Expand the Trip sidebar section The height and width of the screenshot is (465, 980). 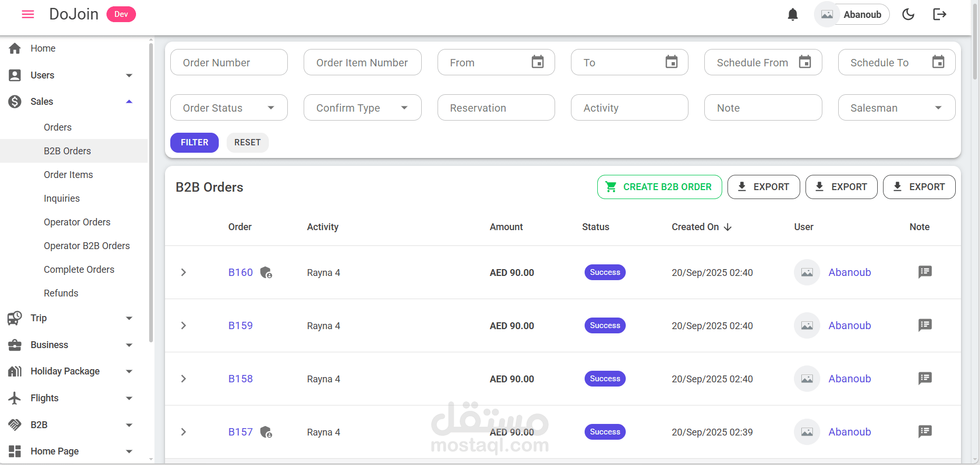pos(74,318)
